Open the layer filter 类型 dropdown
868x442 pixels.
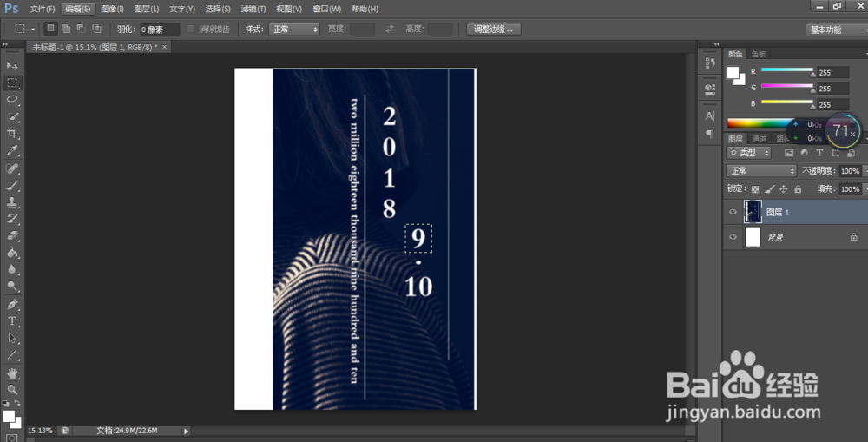coord(749,153)
